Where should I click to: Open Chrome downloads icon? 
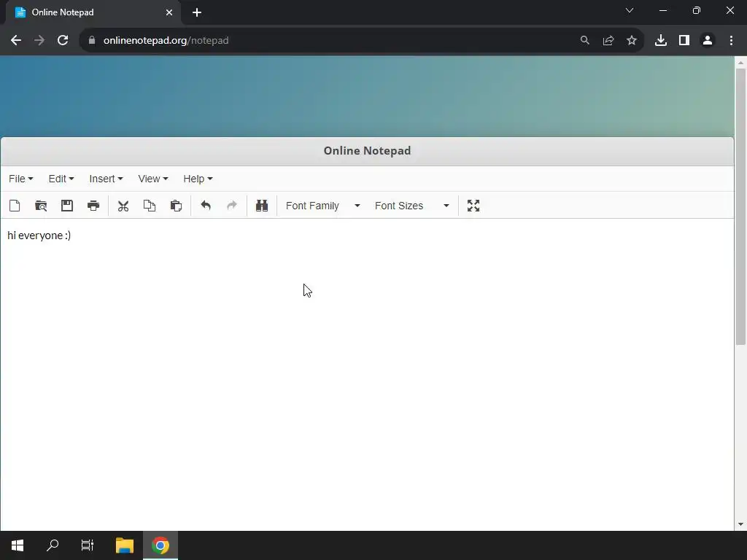pyautogui.click(x=661, y=41)
